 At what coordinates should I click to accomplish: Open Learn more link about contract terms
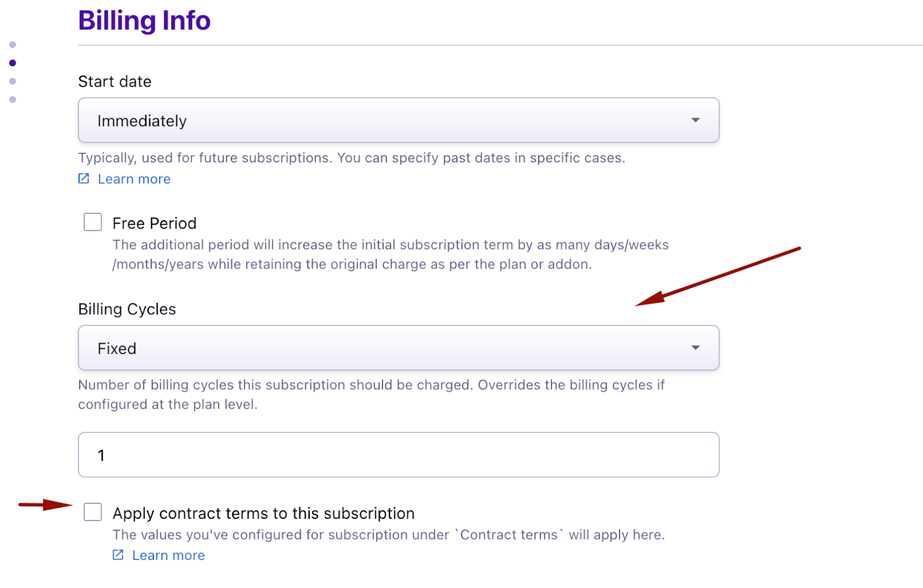point(168,555)
